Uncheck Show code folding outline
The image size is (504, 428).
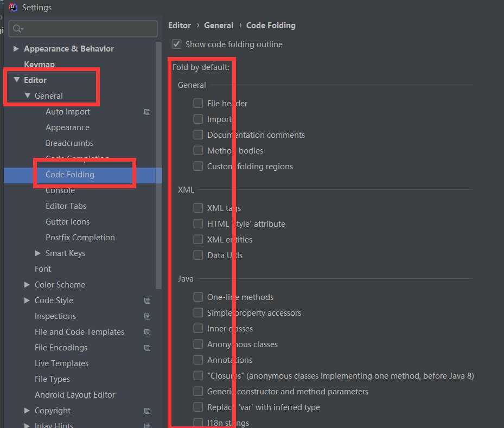(x=176, y=44)
